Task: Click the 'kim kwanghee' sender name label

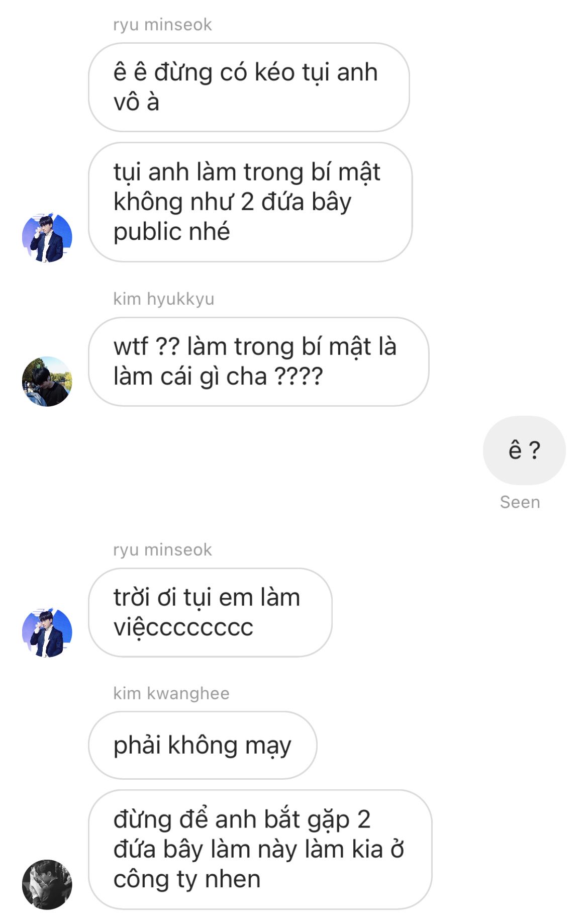Action: click(x=171, y=693)
